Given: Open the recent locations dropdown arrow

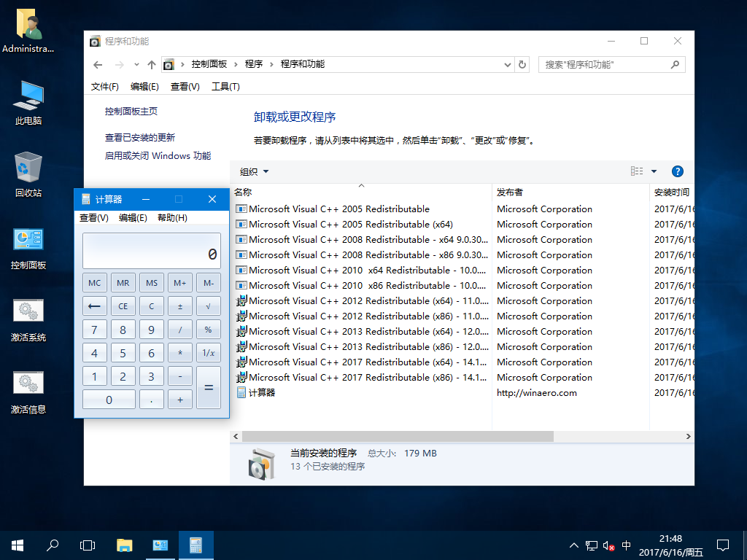Looking at the screenshot, I should point(136,64).
